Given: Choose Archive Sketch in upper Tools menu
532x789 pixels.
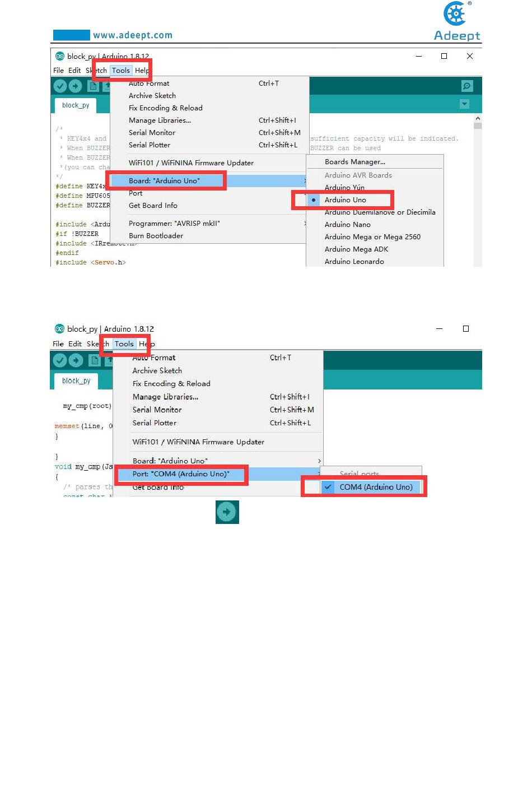Looking at the screenshot, I should (209, 96).
